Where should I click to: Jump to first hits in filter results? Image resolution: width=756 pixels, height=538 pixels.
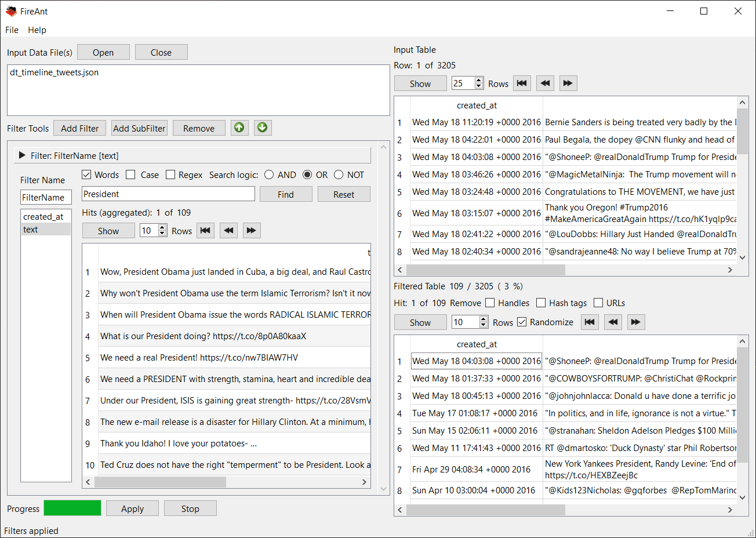coord(205,231)
